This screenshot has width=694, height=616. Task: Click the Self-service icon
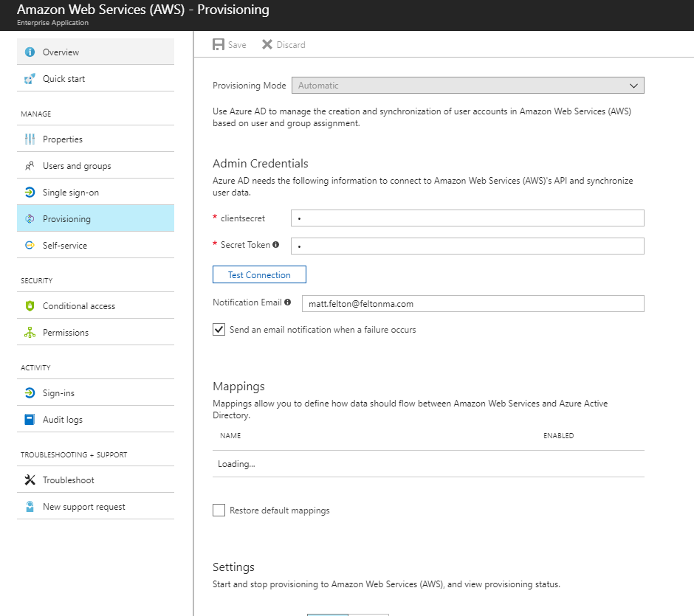tap(30, 246)
